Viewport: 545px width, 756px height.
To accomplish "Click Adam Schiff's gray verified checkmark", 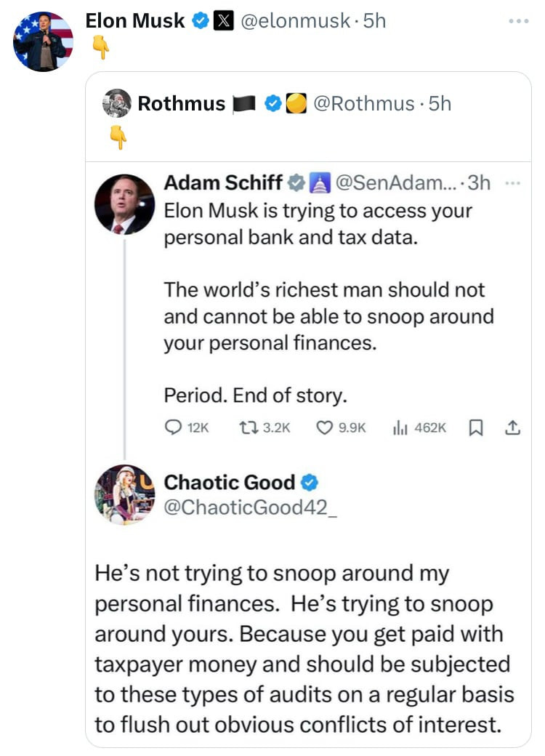I will [296, 182].
